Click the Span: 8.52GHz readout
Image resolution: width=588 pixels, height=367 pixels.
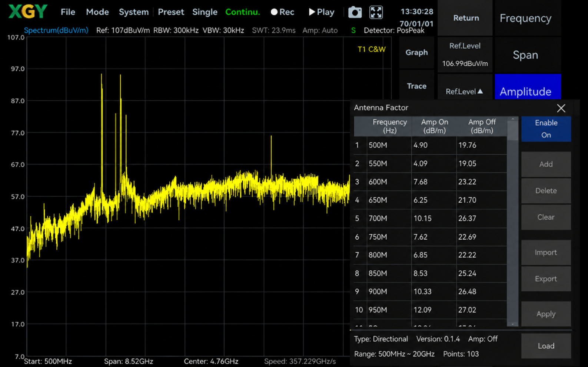point(128,361)
